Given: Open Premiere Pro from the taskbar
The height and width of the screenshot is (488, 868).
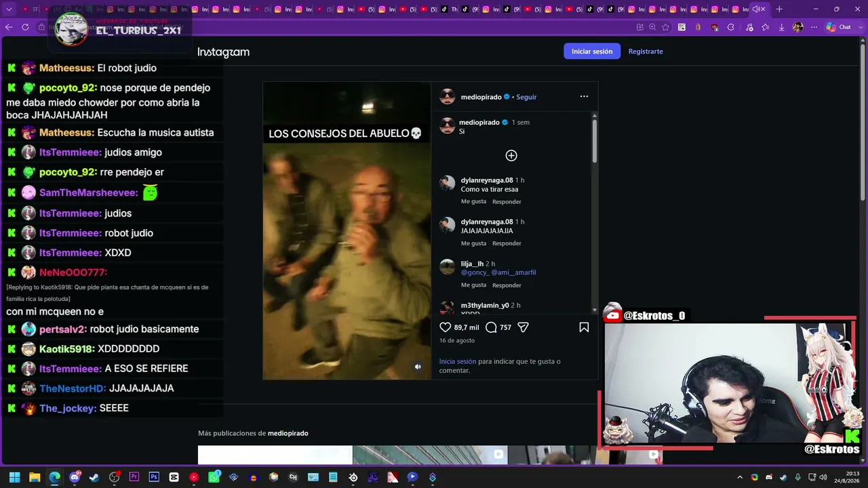Looking at the screenshot, I should (134, 477).
